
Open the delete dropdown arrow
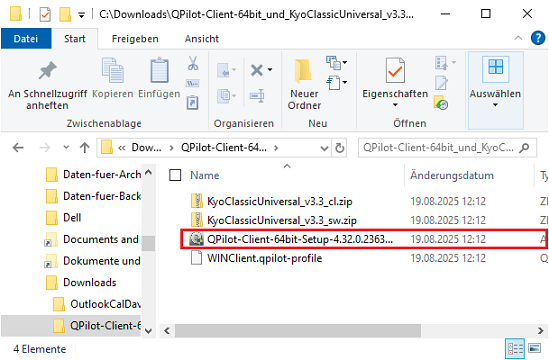pos(270,70)
